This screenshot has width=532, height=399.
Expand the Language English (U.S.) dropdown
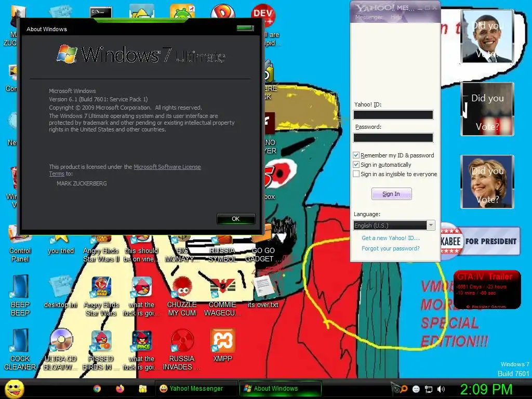[431, 225]
